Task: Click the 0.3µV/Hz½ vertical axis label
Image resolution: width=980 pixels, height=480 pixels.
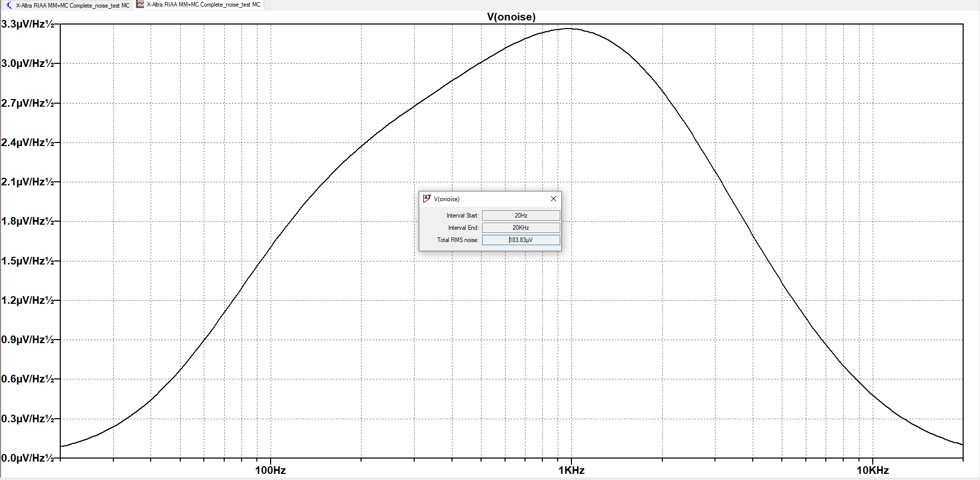Action: [28, 419]
